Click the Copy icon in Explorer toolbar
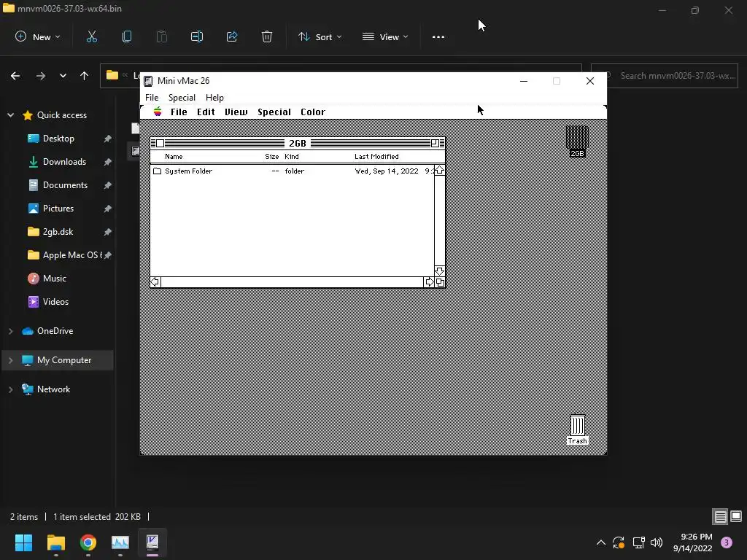The width and height of the screenshot is (747, 560). pos(127,36)
